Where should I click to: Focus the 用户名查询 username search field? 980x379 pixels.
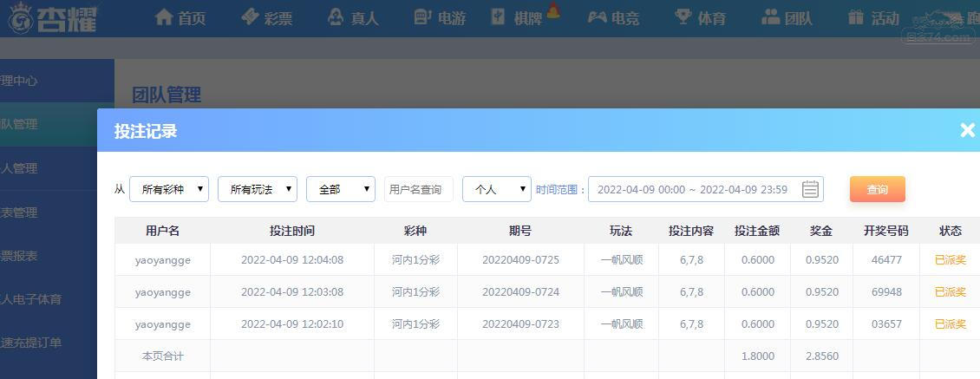(419, 189)
